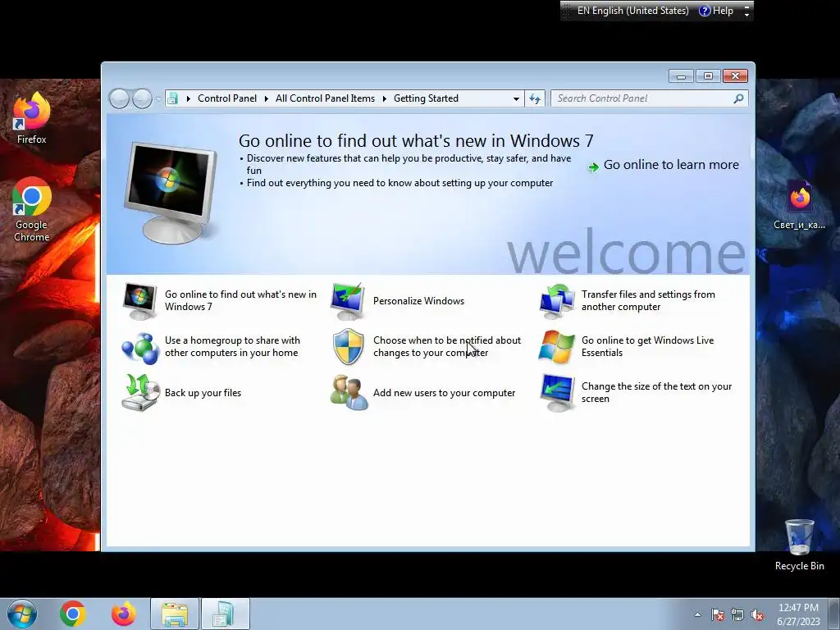The image size is (840, 630).
Task: Show hidden tray icons arrow
Action: point(697,614)
